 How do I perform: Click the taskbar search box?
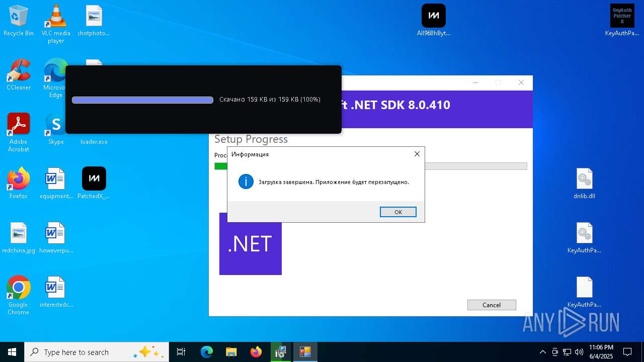click(x=97, y=352)
